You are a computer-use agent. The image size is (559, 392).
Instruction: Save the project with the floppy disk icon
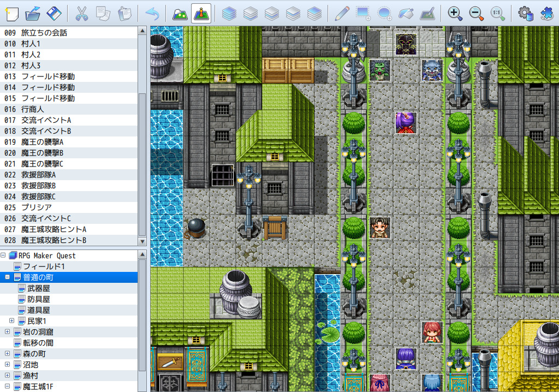coord(53,13)
